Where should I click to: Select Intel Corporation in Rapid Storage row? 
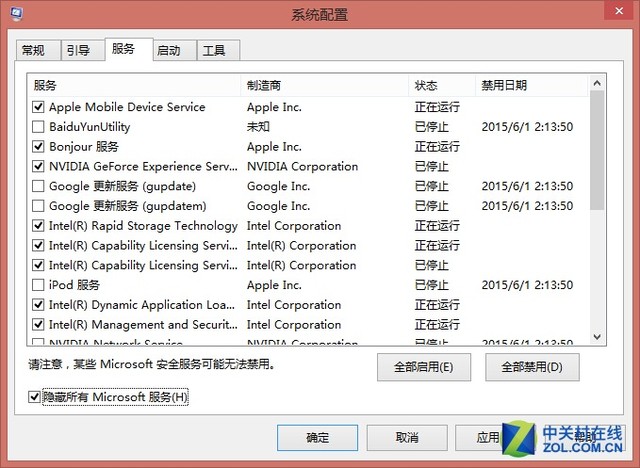294,226
